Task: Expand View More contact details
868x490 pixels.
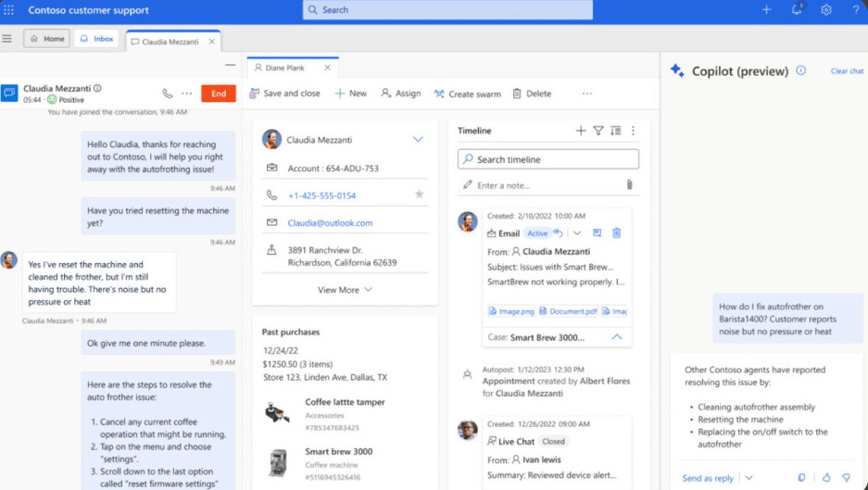Action: [x=345, y=290]
